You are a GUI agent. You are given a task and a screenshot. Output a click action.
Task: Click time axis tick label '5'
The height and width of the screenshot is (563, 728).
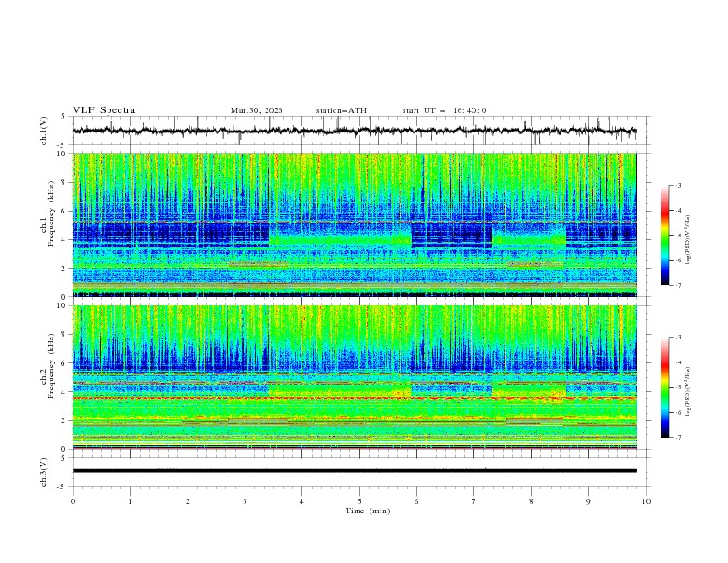coord(359,501)
